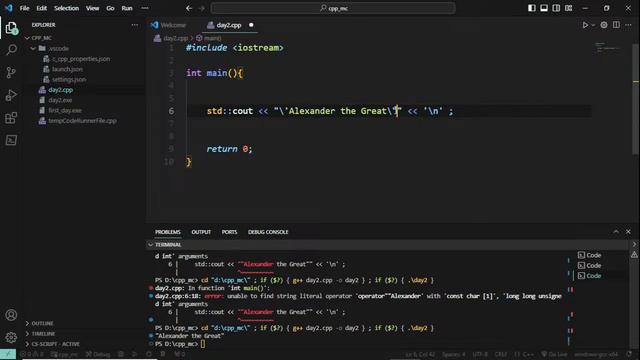This screenshot has height=360, width=640.
Task: Open the Run menu
Action: pos(127,8)
